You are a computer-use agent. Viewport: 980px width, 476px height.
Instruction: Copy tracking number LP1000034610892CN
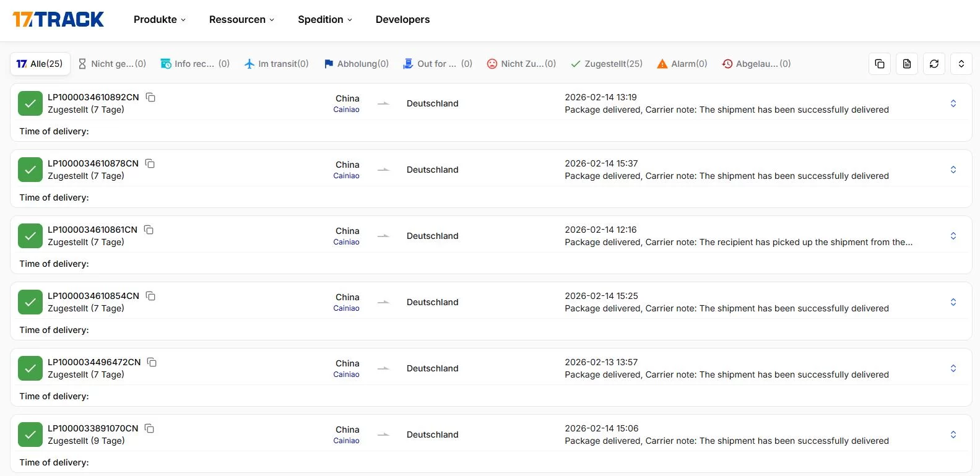(x=150, y=97)
